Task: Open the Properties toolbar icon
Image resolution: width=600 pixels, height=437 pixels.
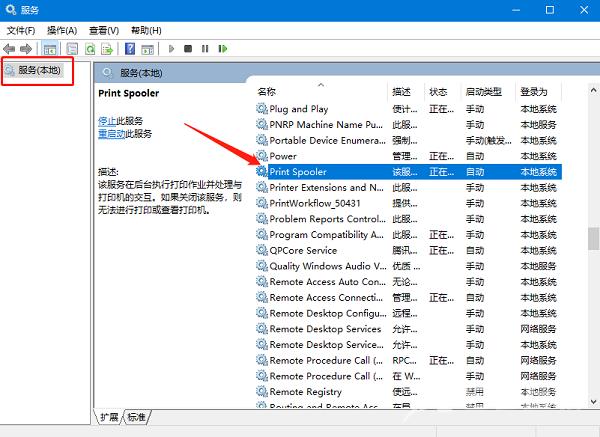Action: coord(72,49)
